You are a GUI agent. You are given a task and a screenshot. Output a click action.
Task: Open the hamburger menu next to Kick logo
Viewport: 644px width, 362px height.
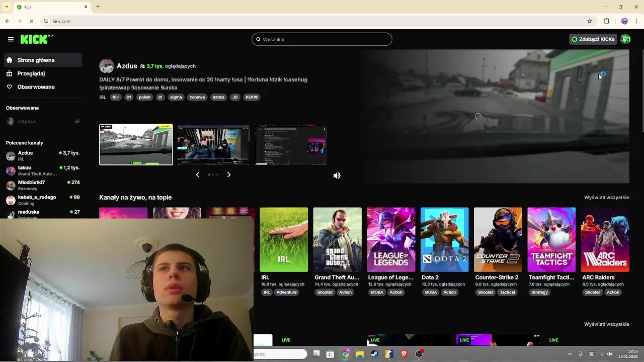click(11, 39)
